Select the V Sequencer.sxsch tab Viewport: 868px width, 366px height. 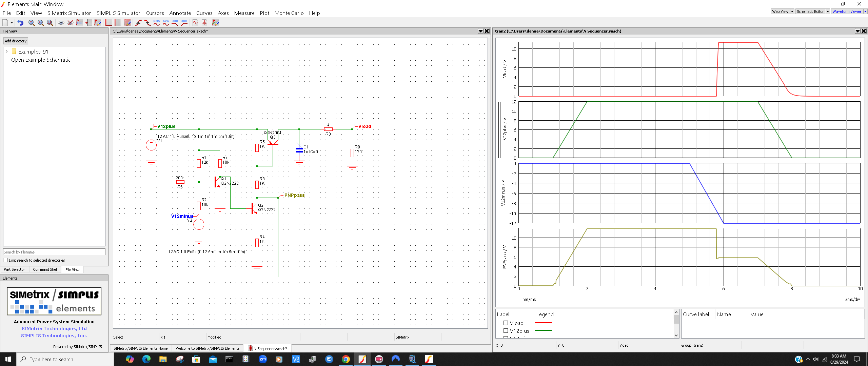pyautogui.click(x=268, y=348)
